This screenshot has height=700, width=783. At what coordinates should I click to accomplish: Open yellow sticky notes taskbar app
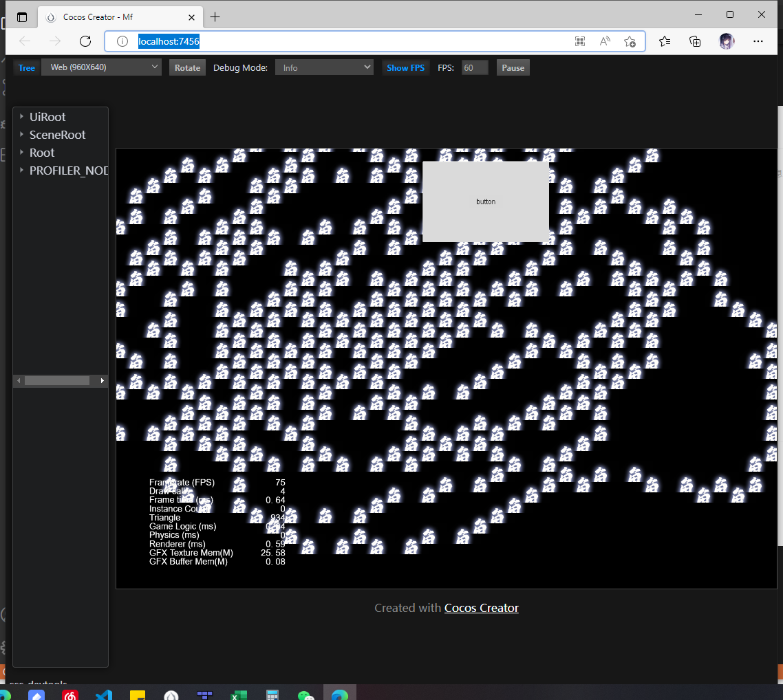pos(138,694)
